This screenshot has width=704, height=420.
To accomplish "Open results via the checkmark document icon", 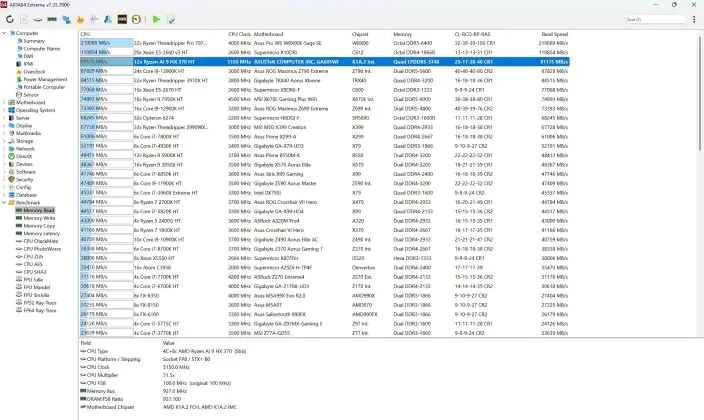I will coord(171,19).
